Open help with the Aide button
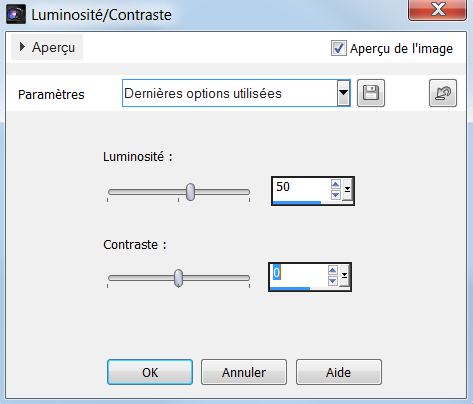Screen dimensions: 473x404 coord(339,372)
